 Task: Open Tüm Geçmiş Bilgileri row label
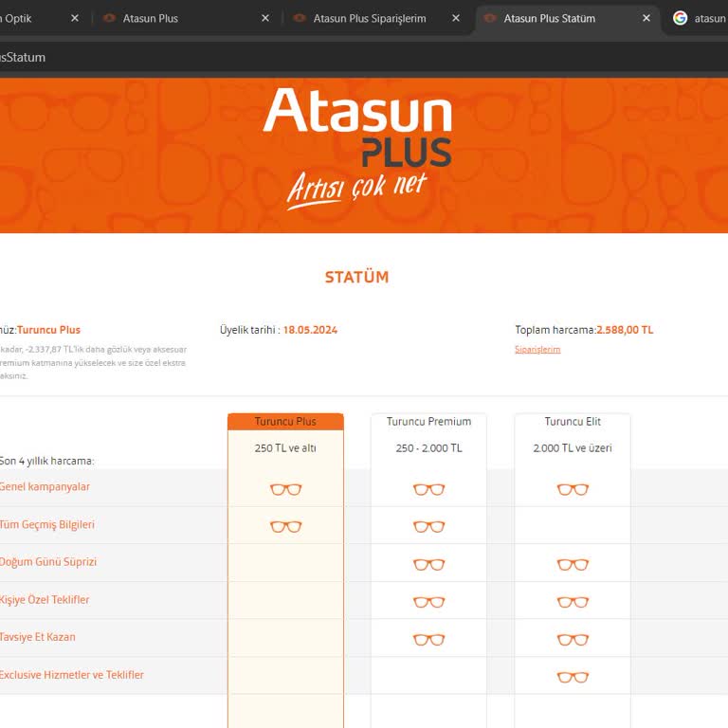click(46, 524)
